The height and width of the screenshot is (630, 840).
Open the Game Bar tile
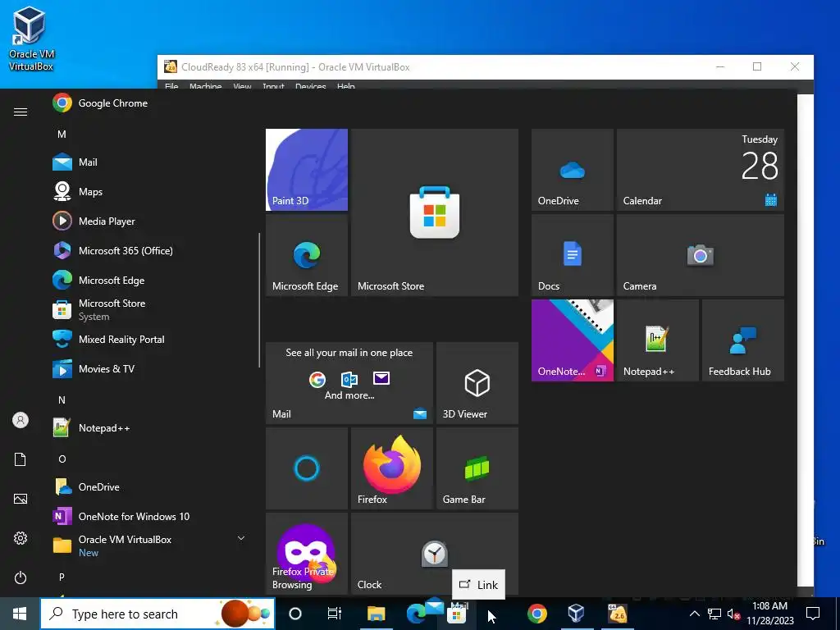pyautogui.click(x=477, y=468)
